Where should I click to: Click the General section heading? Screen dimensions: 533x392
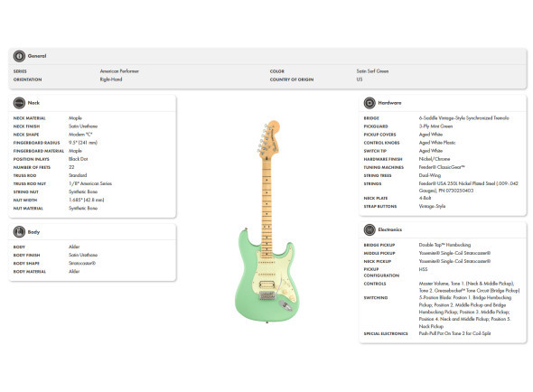click(37, 56)
